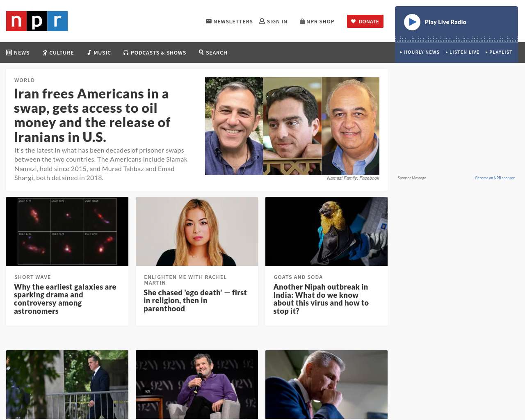Open the Iran frees Americans headline
This screenshot has height=420, width=525.
[x=92, y=115]
